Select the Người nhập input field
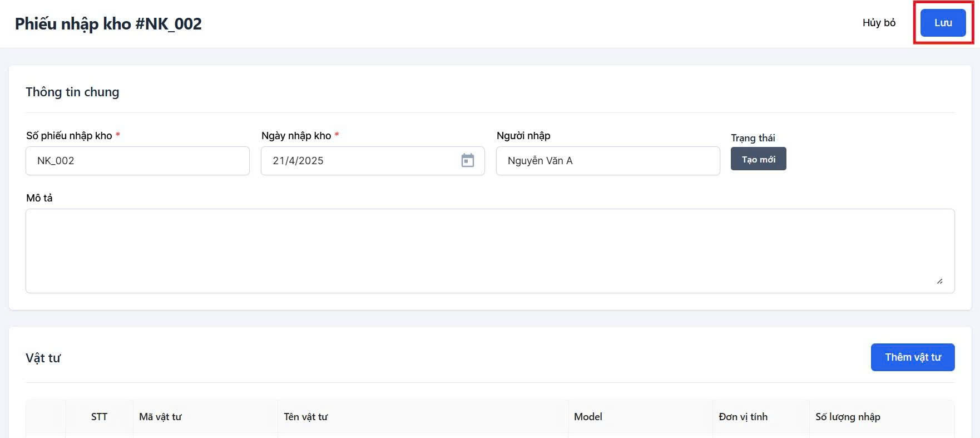The height and width of the screenshot is (438, 980). pos(607,161)
